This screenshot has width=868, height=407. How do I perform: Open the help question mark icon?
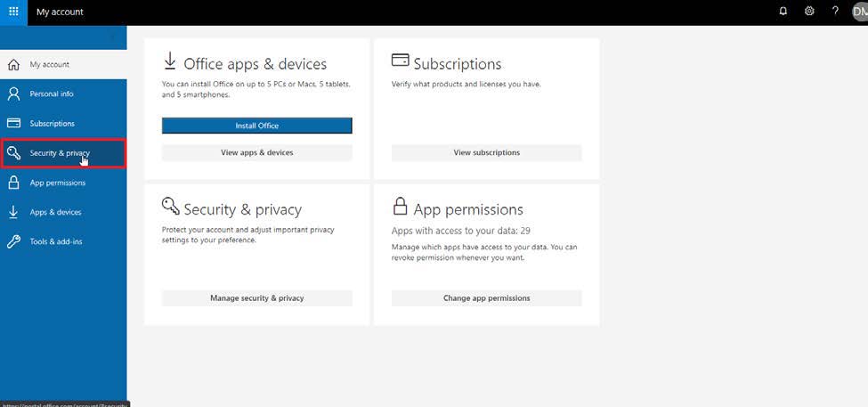coord(835,11)
